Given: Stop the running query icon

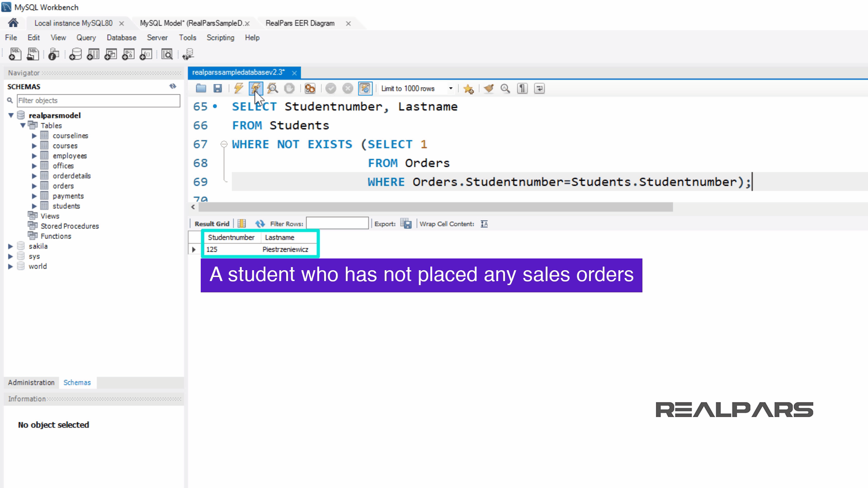Looking at the screenshot, I should pyautogui.click(x=289, y=89).
